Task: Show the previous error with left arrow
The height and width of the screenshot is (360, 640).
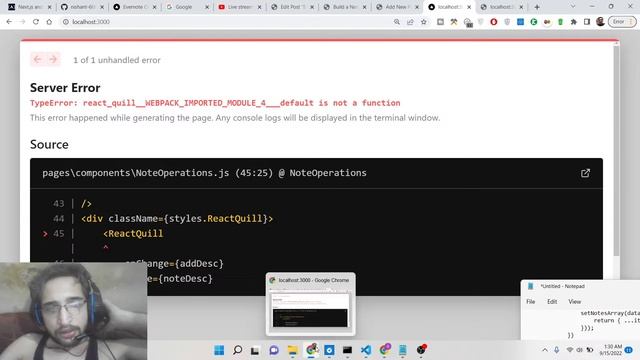Action: [x=38, y=60]
